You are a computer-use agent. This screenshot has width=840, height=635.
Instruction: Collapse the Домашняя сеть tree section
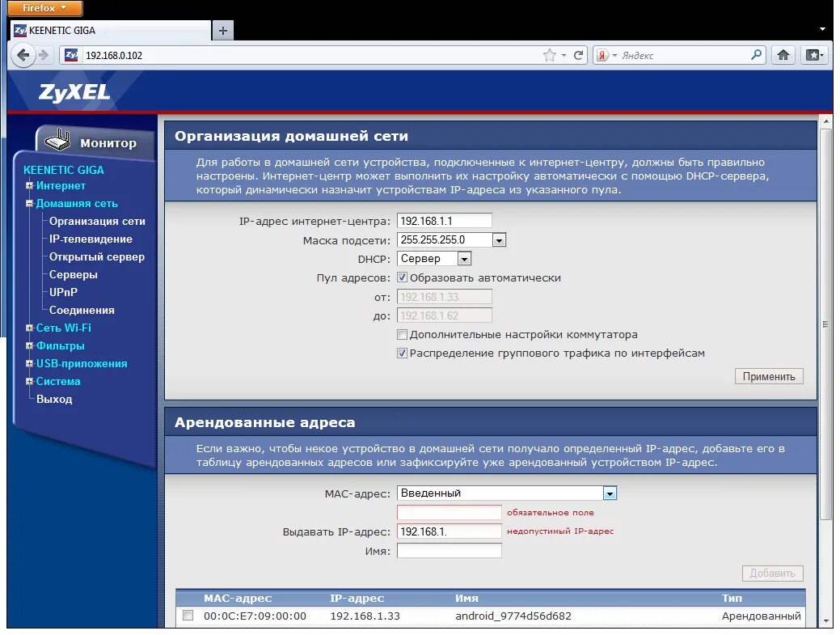(29, 204)
